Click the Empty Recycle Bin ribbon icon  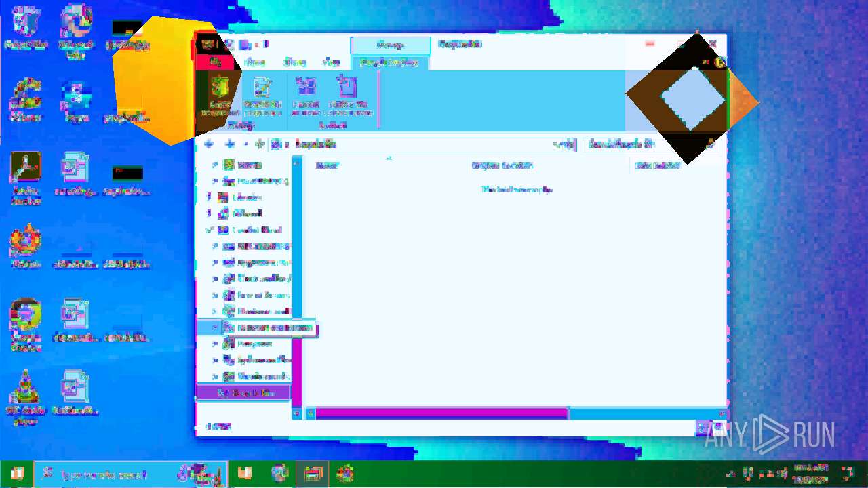click(219, 96)
